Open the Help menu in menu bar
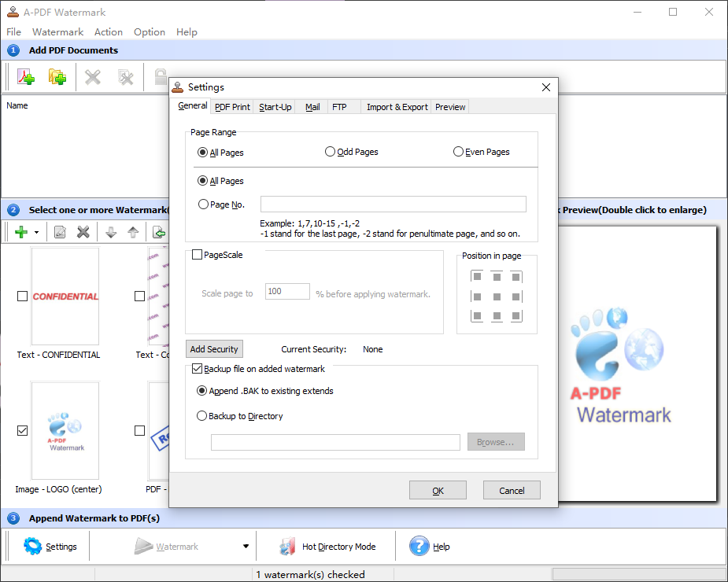The height and width of the screenshot is (582, 728). [x=187, y=32]
